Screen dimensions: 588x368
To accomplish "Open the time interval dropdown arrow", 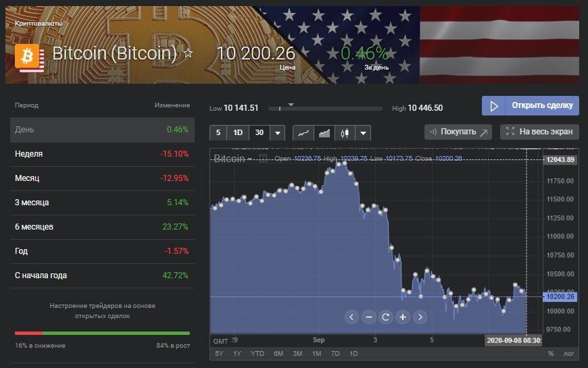I will click(x=277, y=133).
